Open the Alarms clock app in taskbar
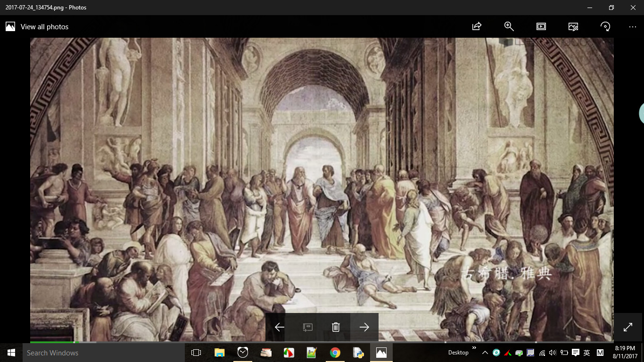 [243, 353]
